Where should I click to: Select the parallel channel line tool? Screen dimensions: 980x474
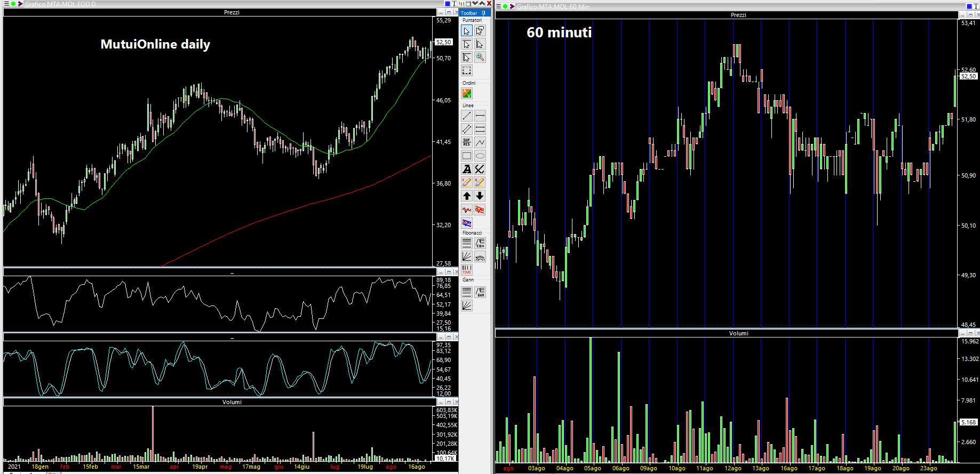(467, 129)
